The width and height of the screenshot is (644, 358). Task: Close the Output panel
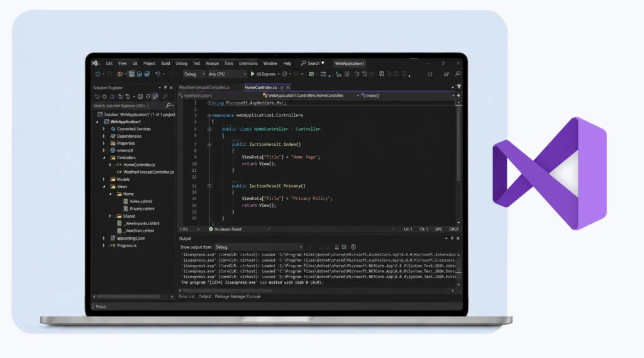[458, 238]
